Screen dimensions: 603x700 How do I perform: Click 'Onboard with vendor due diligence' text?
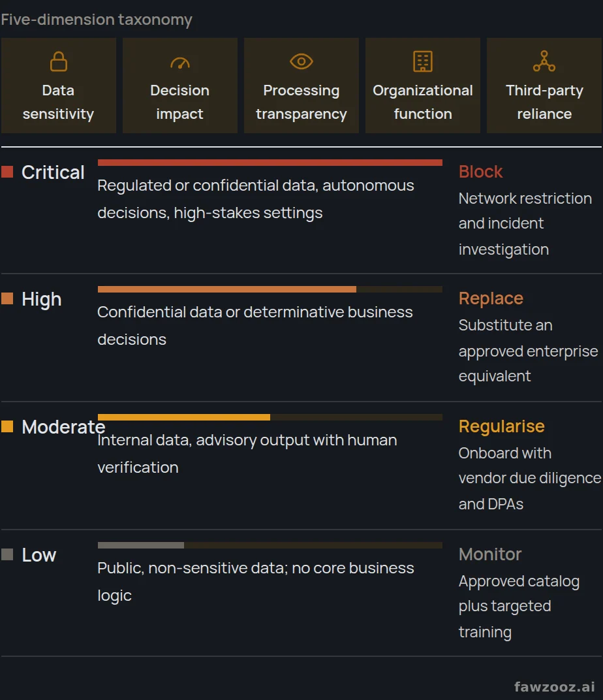[x=530, y=479]
